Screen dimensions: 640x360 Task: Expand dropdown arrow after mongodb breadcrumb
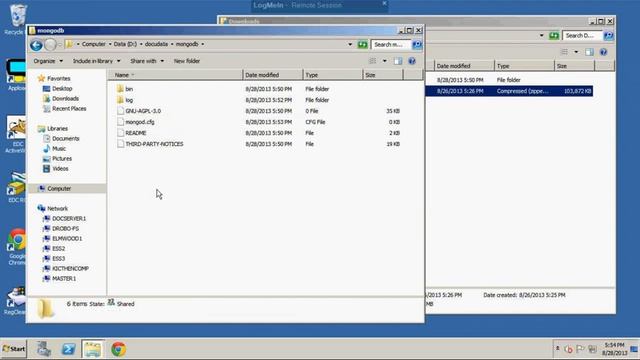(x=202, y=44)
